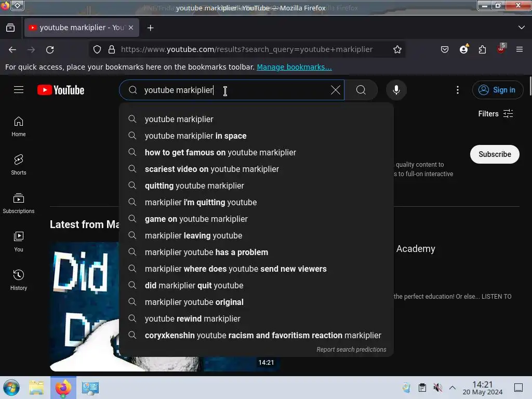Viewport: 532px width, 399px height.
Task: Open History in the sidebar
Action: coord(19,280)
